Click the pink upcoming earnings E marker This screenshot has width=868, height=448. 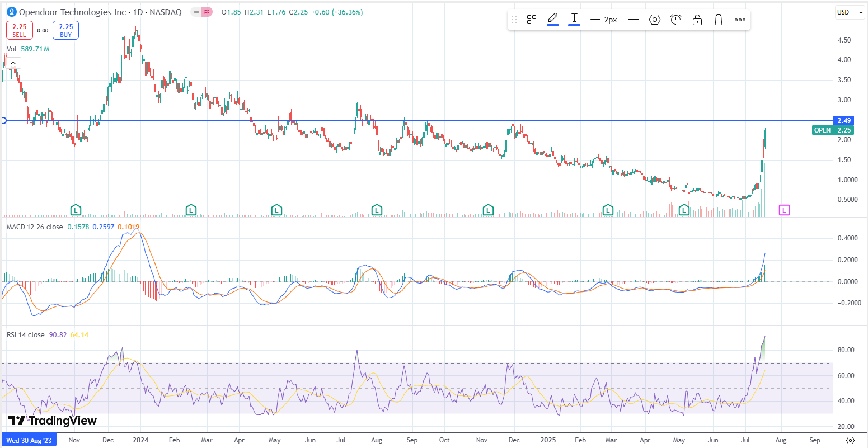(x=784, y=210)
